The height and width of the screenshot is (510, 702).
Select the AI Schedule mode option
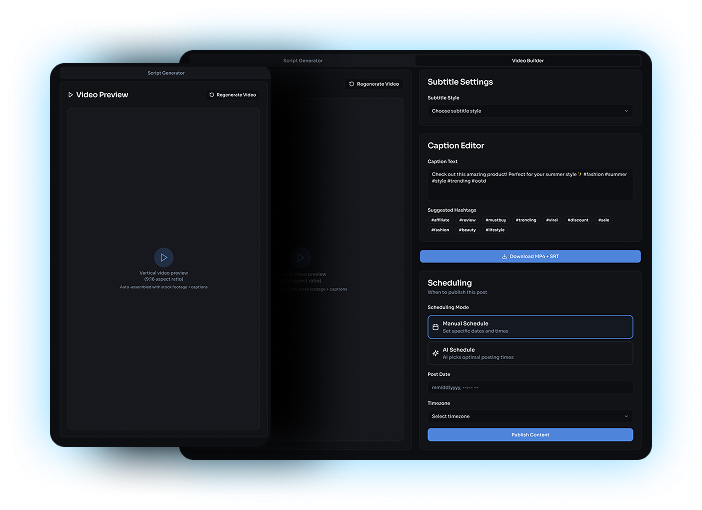(530, 353)
